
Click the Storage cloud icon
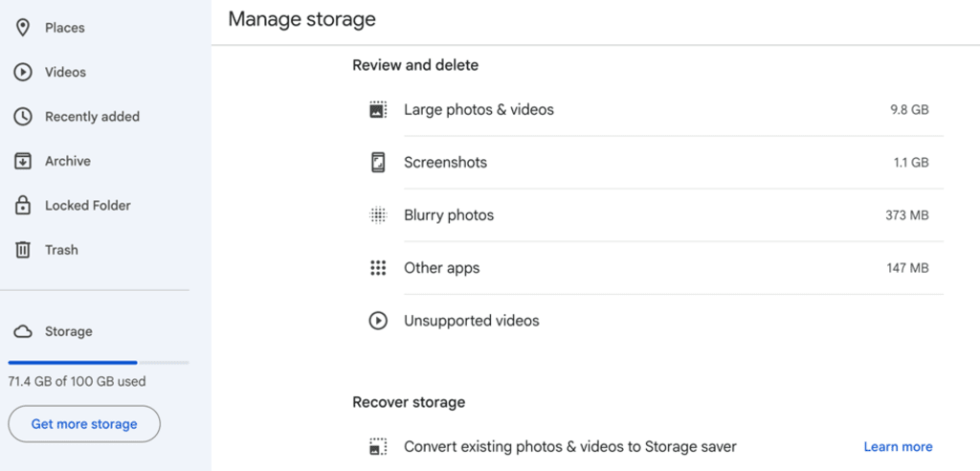click(x=23, y=331)
